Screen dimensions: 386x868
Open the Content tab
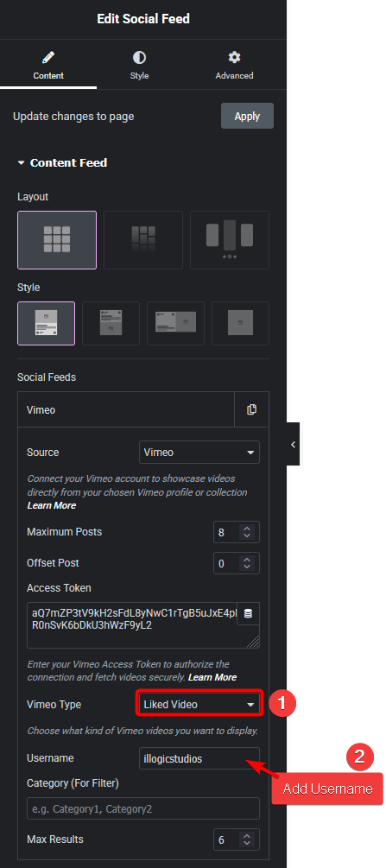(x=48, y=66)
